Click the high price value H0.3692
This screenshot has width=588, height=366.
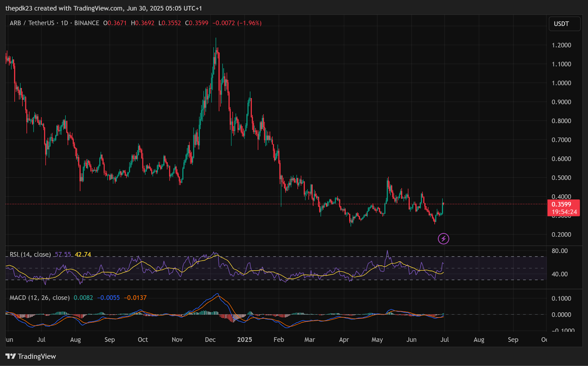[x=143, y=23]
